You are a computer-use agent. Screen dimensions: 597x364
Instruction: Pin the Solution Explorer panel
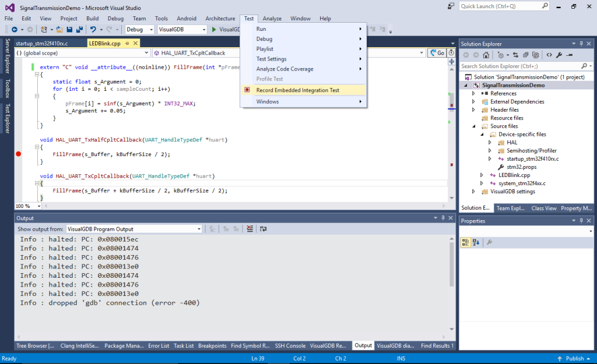point(581,44)
